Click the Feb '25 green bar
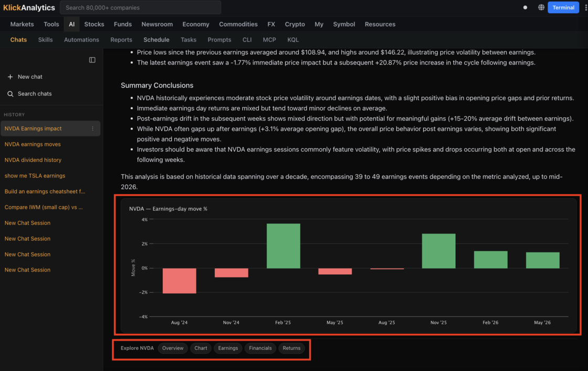 click(x=283, y=246)
